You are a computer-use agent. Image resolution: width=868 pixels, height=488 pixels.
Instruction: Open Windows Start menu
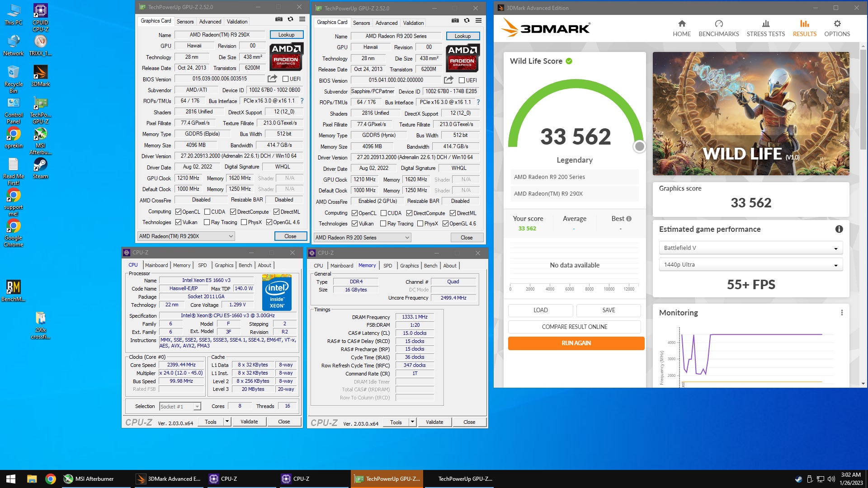click(11, 479)
